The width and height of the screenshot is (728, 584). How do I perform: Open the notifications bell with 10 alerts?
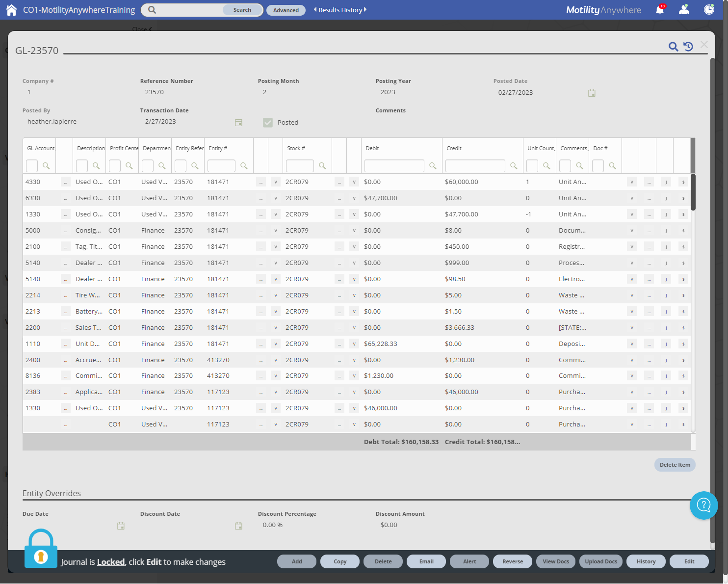tap(660, 9)
